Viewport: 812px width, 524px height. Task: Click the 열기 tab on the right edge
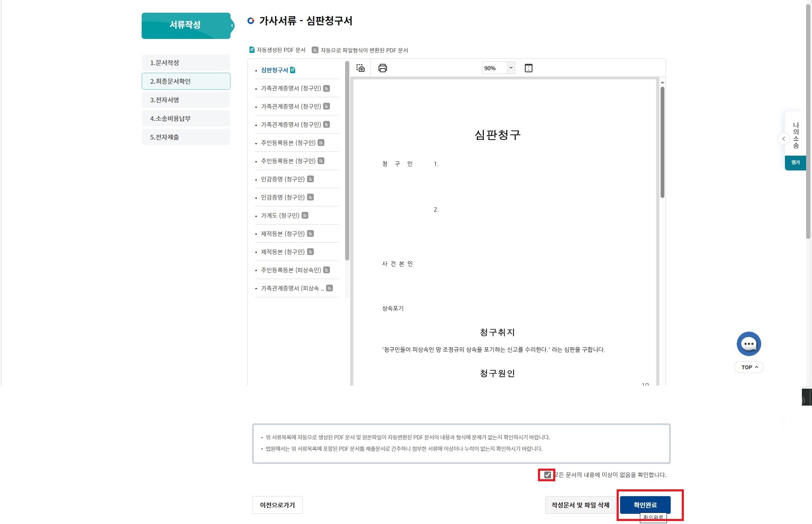[x=796, y=162]
